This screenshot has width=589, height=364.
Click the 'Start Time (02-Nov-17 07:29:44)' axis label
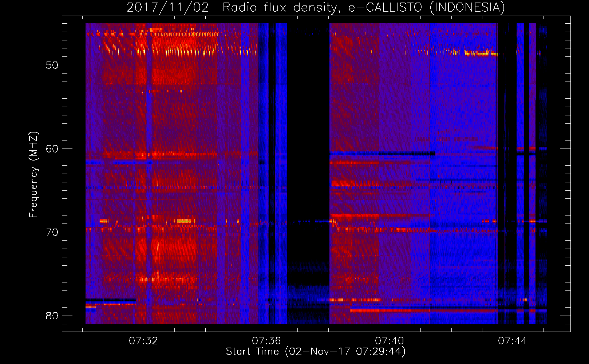[x=316, y=352]
